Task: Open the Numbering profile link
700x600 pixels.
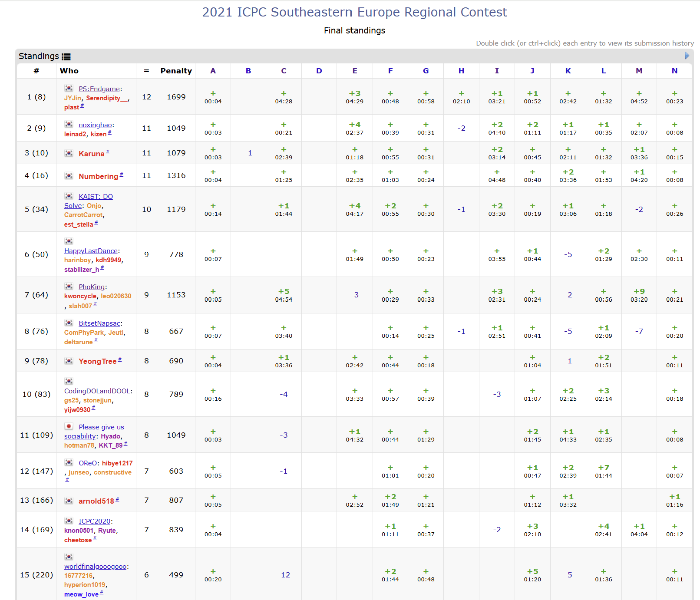Action: pos(98,176)
